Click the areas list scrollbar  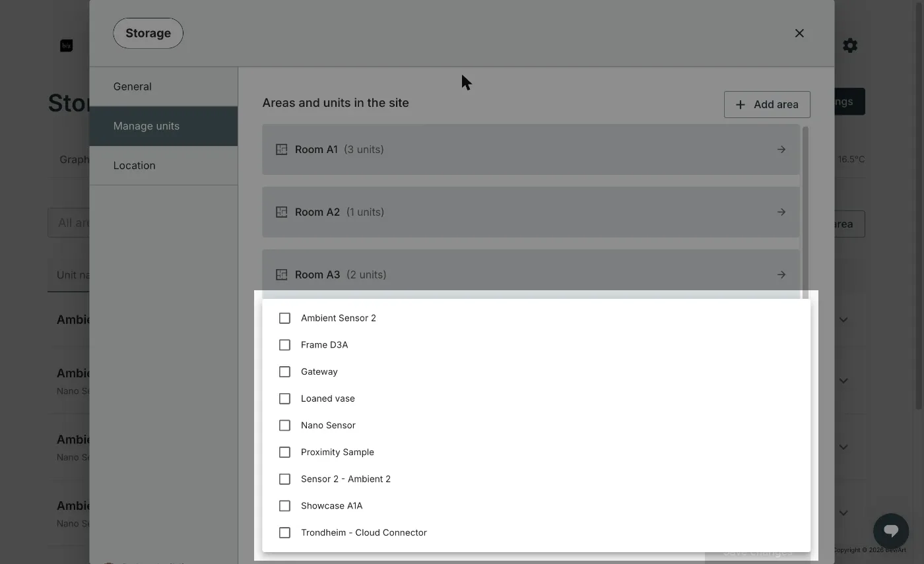805,211
